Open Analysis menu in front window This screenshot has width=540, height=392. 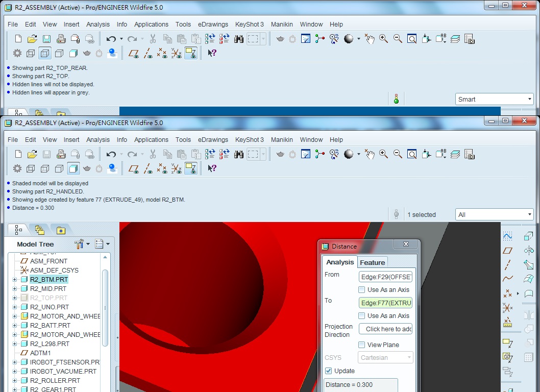tap(98, 139)
